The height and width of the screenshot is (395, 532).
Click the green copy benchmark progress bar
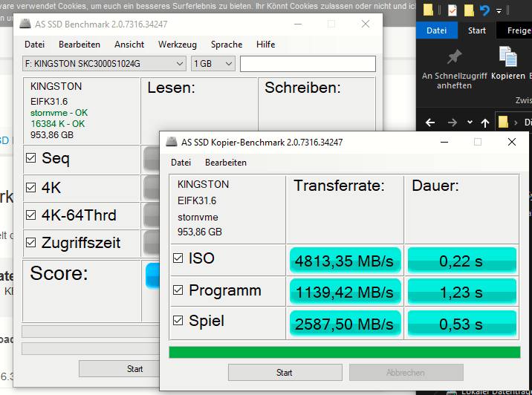tap(344, 352)
